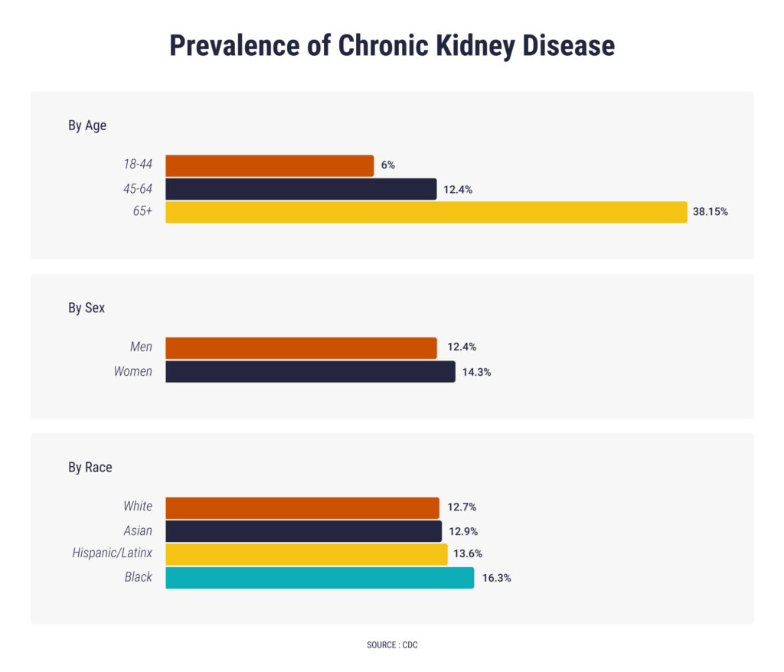784x672 pixels.
Task: Click the orange 18-44 age bar
Action: click(x=269, y=166)
